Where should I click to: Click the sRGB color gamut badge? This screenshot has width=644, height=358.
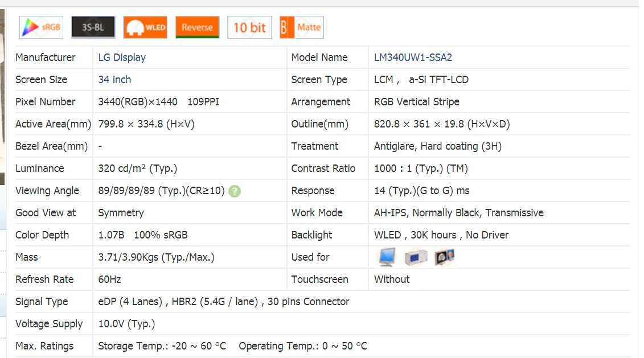[41, 27]
